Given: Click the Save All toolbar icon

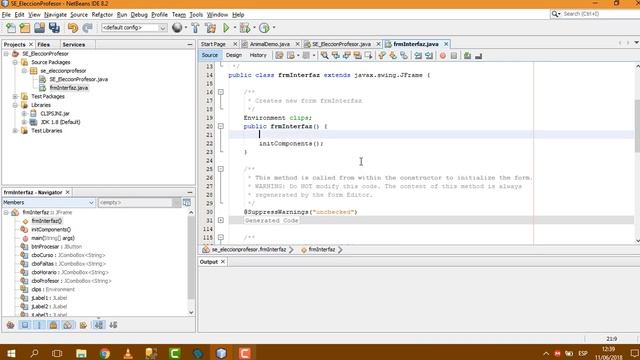Looking at the screenshot, I should click(54, 28).
